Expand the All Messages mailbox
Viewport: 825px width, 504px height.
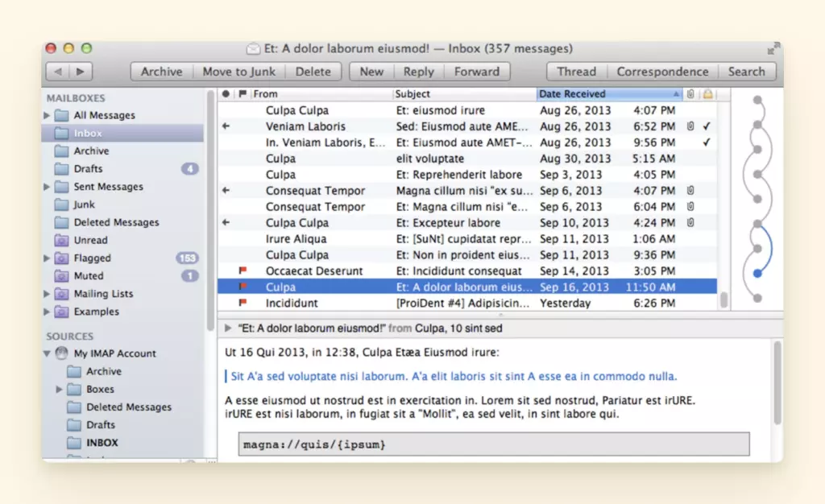[x=47, y=115]
